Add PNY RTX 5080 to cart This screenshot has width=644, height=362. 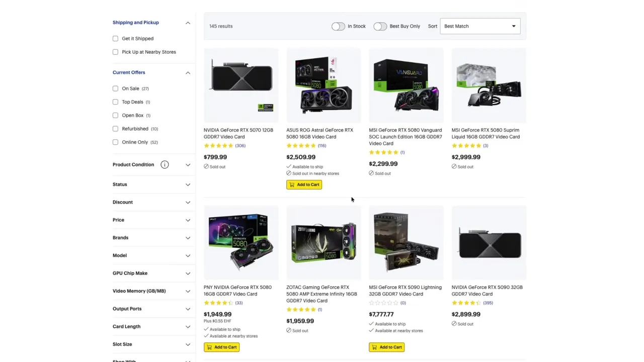coord(221,347)
